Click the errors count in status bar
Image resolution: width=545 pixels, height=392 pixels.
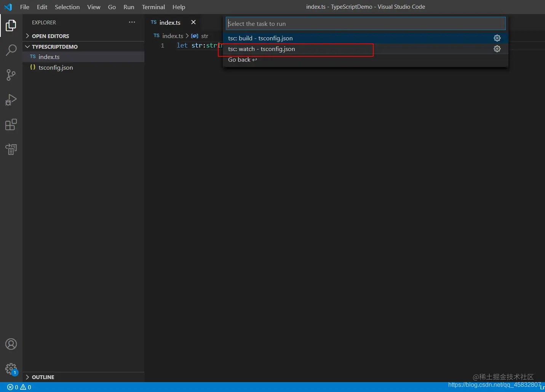click(13, 387)
